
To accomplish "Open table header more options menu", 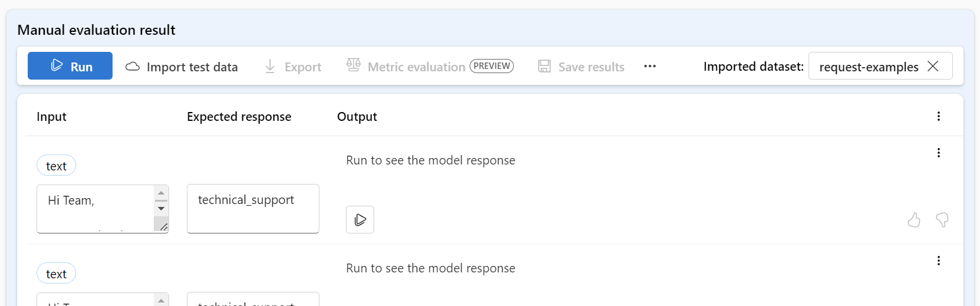I will 939,116.
